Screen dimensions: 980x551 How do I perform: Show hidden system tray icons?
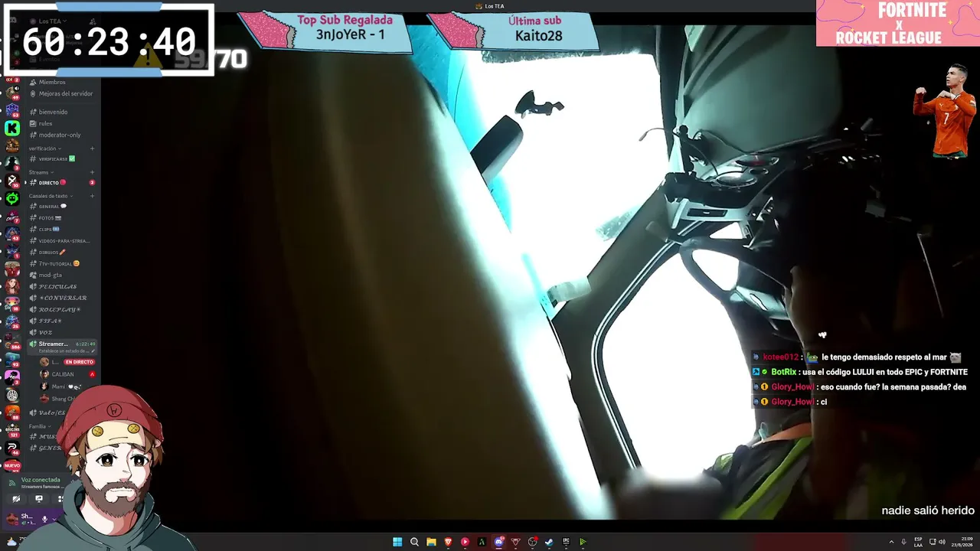(x=892, y=542)
